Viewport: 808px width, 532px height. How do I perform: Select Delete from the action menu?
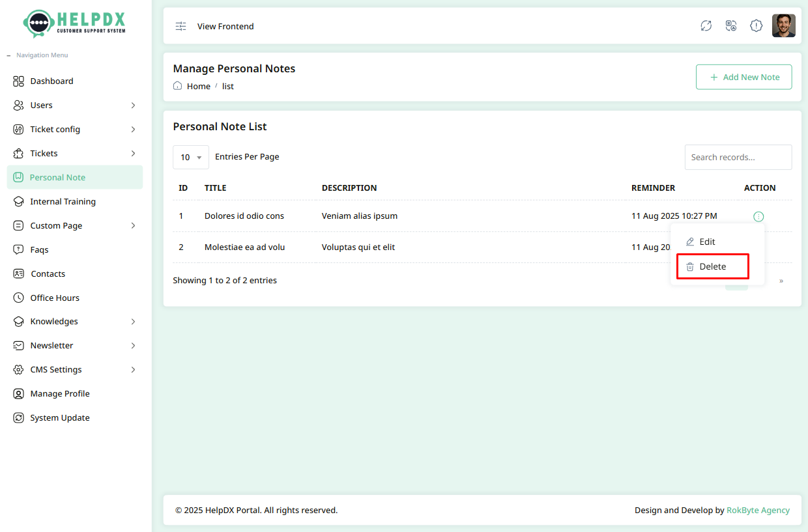(x=712, y=266)
